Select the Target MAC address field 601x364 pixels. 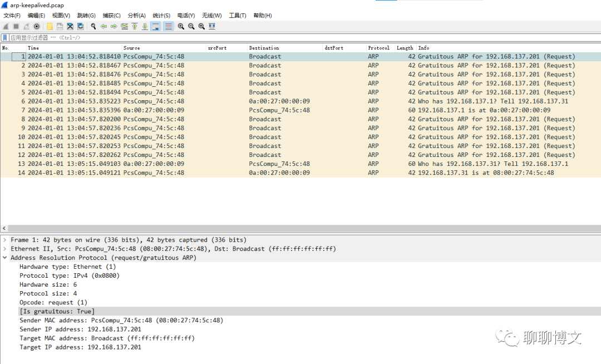click(107, 338)
